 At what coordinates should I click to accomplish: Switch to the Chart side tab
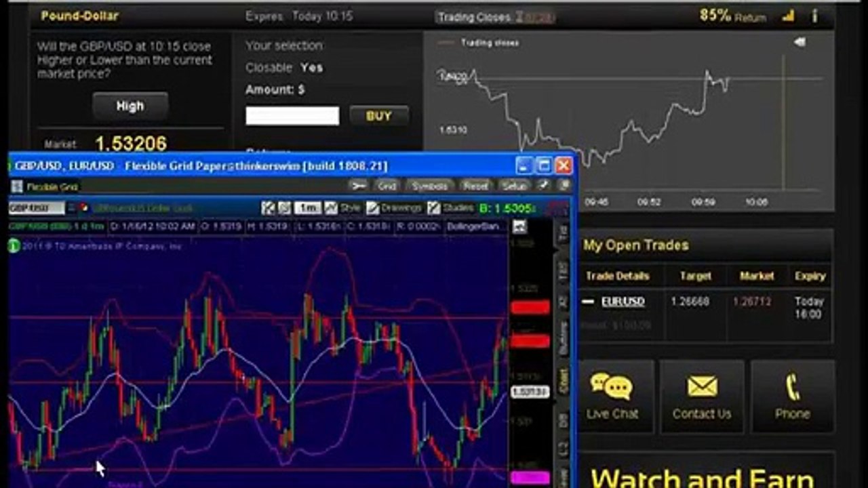coord(563,382)
